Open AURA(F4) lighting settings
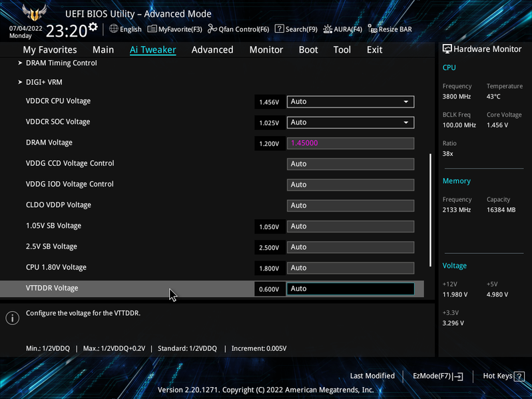The height and width of the screenshot is (399, 532). click(342, 29)
